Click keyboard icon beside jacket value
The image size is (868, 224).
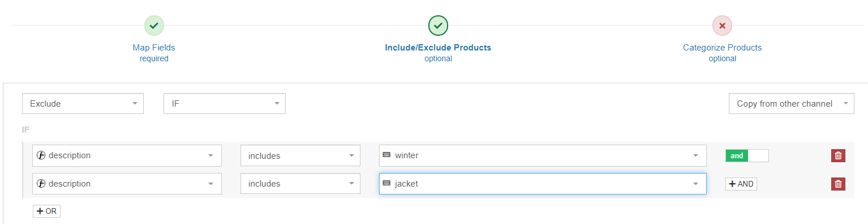coord(386,183)
